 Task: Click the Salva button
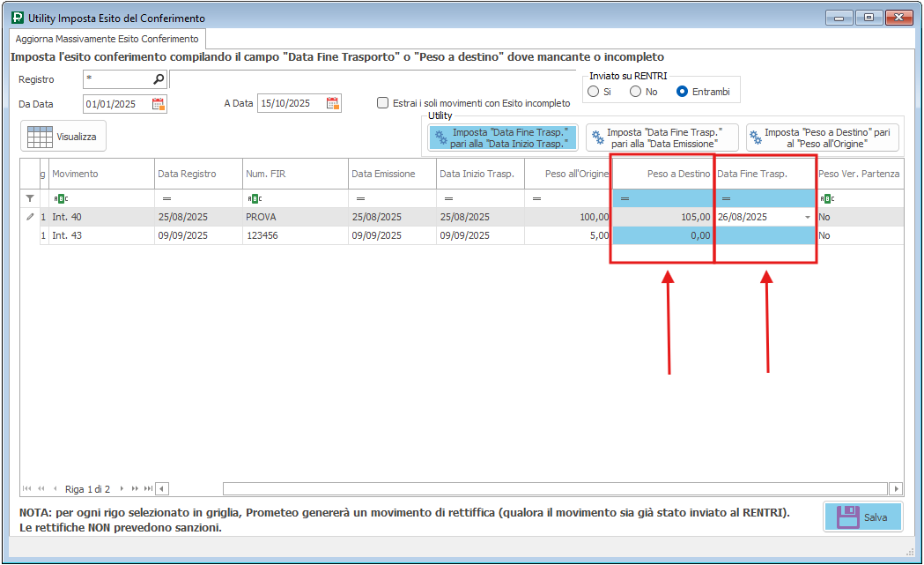pyautogui.click(x=863, y=517)
